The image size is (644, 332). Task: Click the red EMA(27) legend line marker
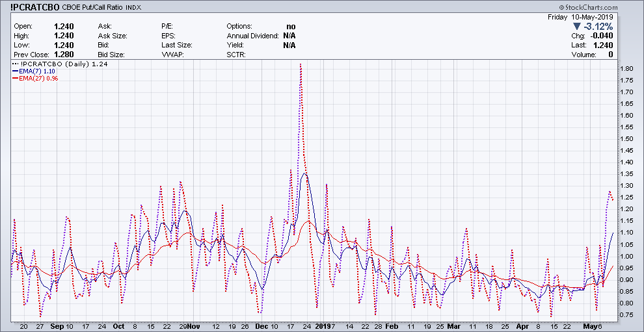[15, 79]
